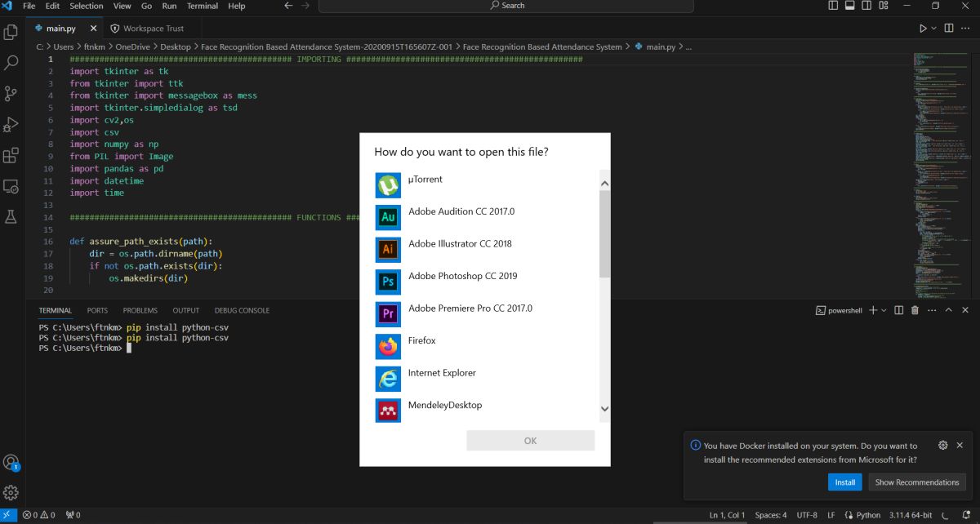Go back with the title bar arrow
The height and width of the screenshot is (524, 980).
click(287, 6)
